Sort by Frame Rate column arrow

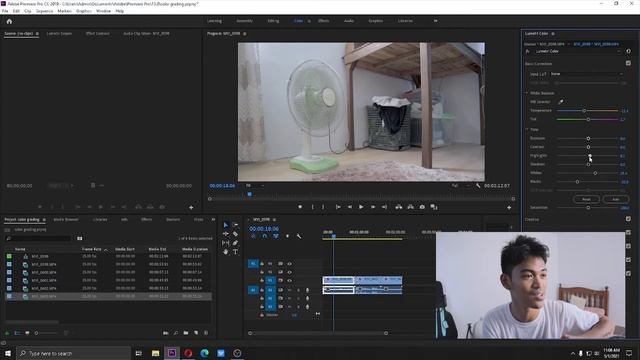[106, 249]
